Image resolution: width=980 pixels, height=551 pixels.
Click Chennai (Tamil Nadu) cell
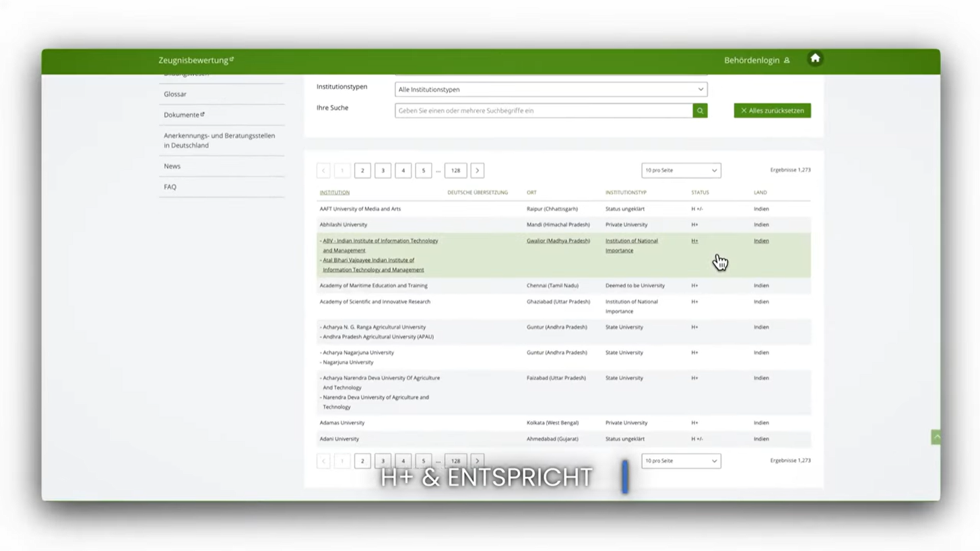click(x=552, y=286)
